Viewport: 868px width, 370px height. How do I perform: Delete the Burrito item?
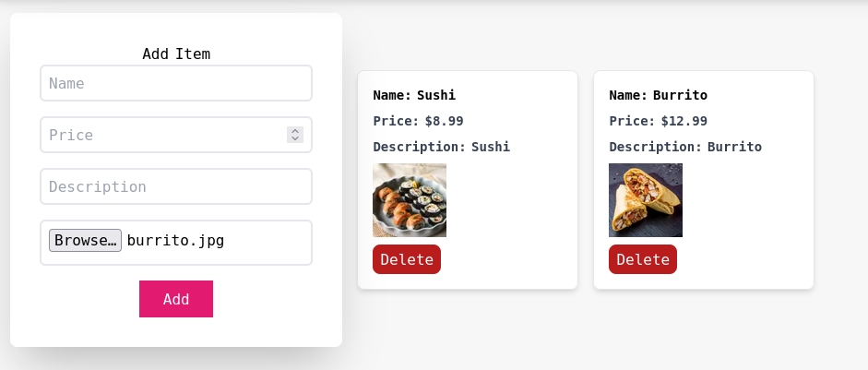pyautogui.click(x=643, y=259)
